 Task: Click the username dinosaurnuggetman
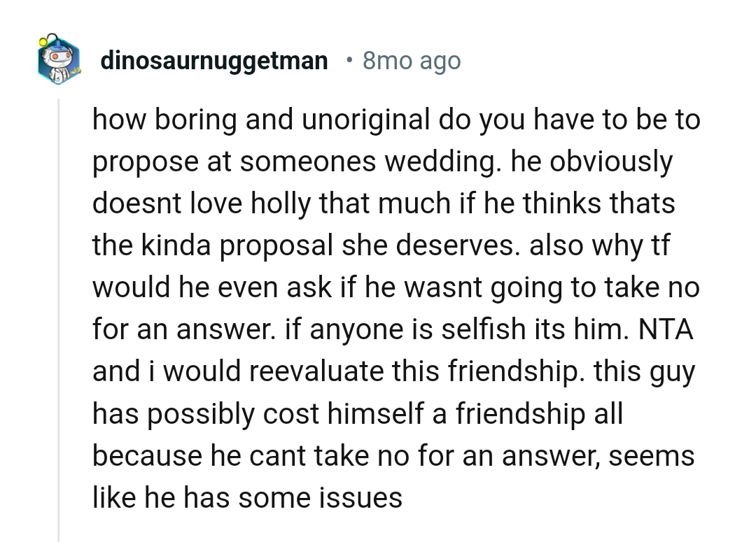[214, 60]
